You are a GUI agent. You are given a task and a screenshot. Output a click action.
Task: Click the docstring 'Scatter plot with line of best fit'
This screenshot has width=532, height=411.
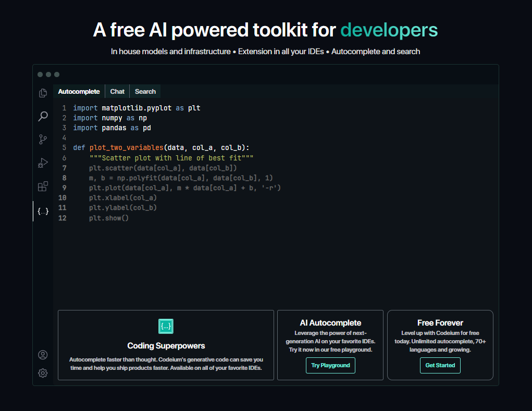171,158
